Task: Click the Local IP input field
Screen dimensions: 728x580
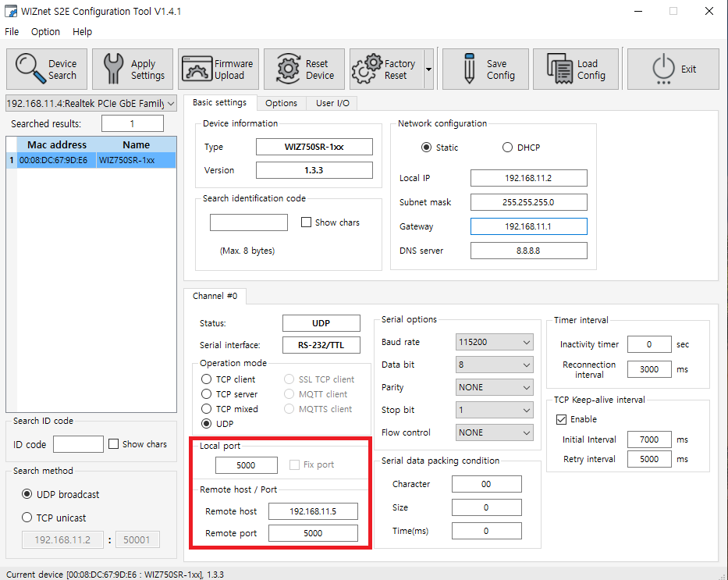Action: coord(528,178)
